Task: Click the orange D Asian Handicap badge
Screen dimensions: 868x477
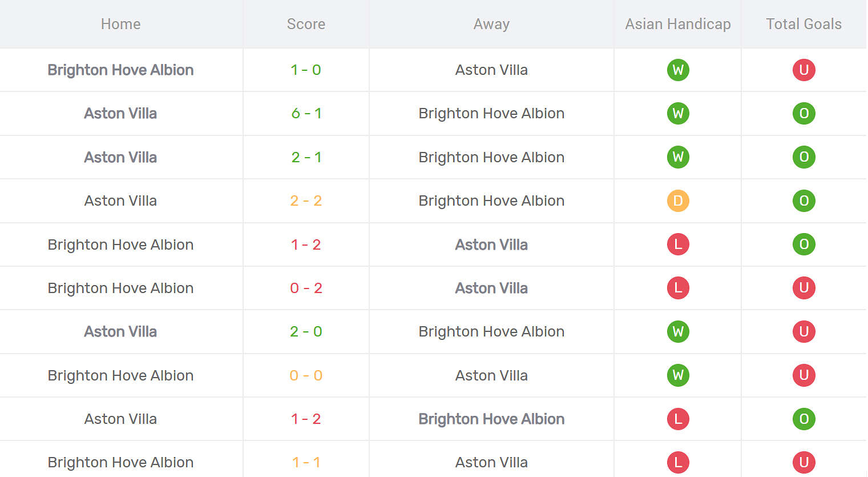Action: coord(678,201)
